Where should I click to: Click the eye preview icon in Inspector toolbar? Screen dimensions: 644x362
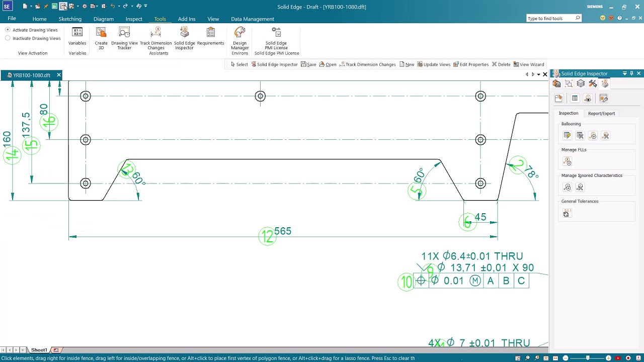click(x=587, y=99)
